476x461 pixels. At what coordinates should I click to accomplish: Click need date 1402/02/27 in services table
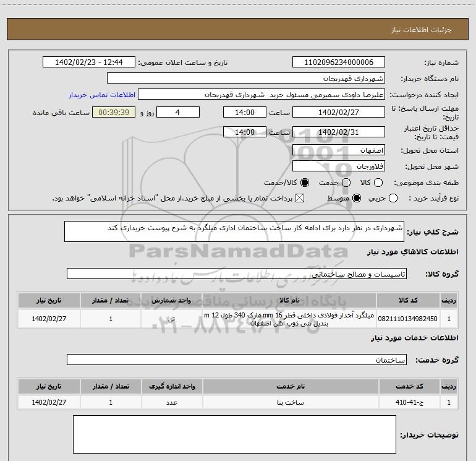pyautogui.click(x=49, y=402)
